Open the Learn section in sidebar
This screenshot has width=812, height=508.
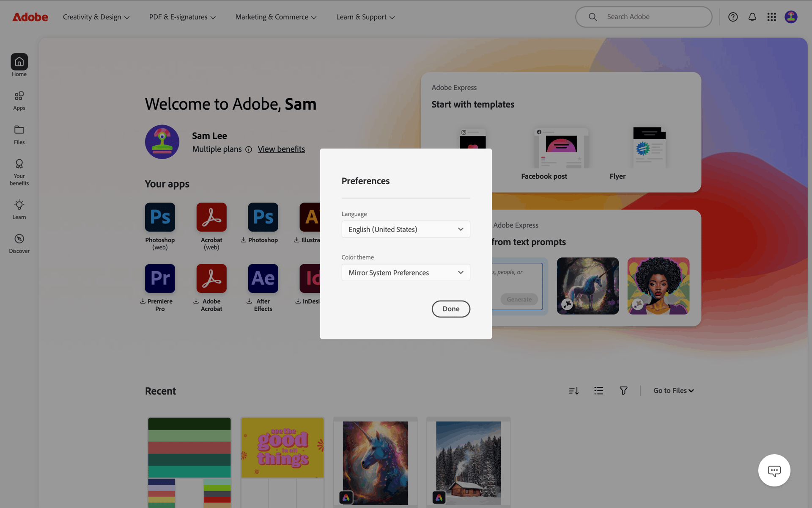tap(19, 210)
